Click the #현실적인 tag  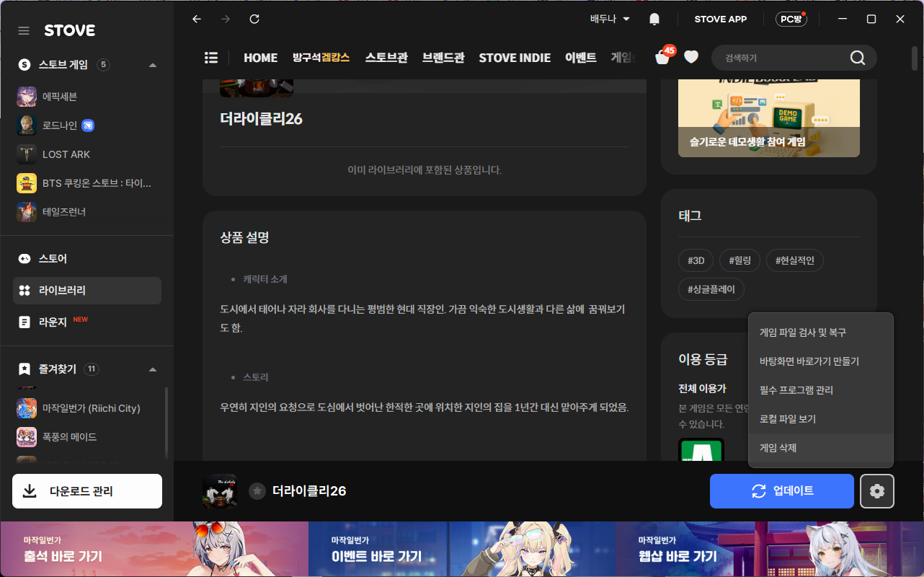tap(795, 260)
